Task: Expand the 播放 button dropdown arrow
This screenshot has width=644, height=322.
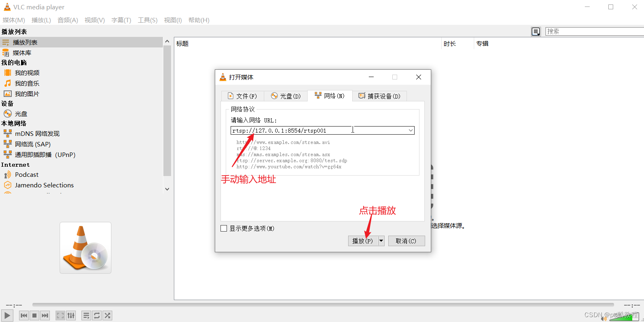Action: point(381,241)
